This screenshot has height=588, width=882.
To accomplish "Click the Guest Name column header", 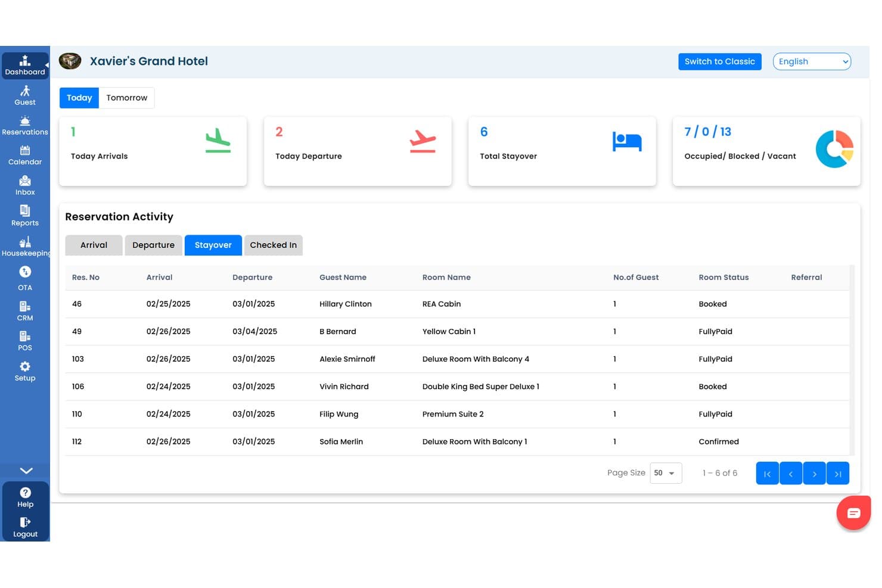I will (x=343, y=277).
